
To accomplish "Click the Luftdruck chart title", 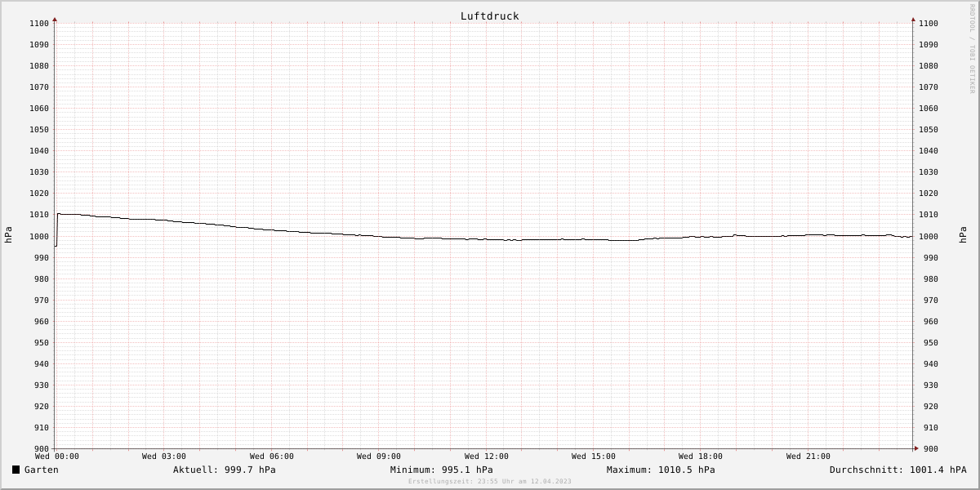I will [x=489, y=16].
